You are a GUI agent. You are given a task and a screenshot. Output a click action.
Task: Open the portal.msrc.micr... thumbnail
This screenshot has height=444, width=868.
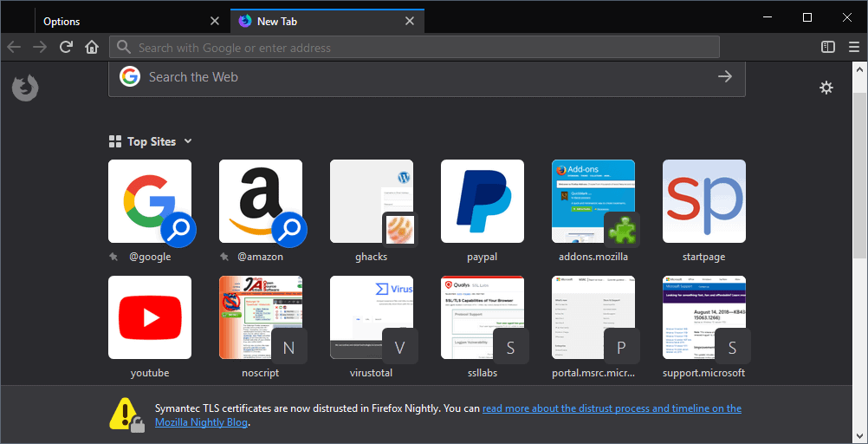click(593, 317)
